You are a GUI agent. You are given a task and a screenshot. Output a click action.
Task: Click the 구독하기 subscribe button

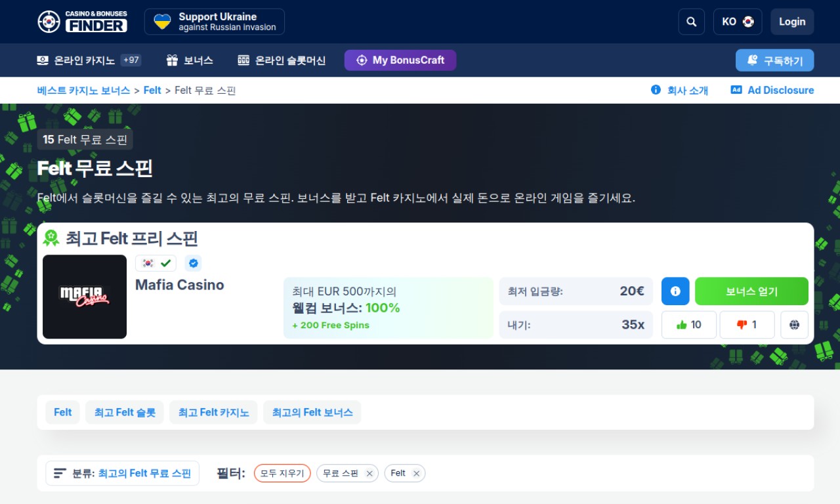click(x=774, y=60)
